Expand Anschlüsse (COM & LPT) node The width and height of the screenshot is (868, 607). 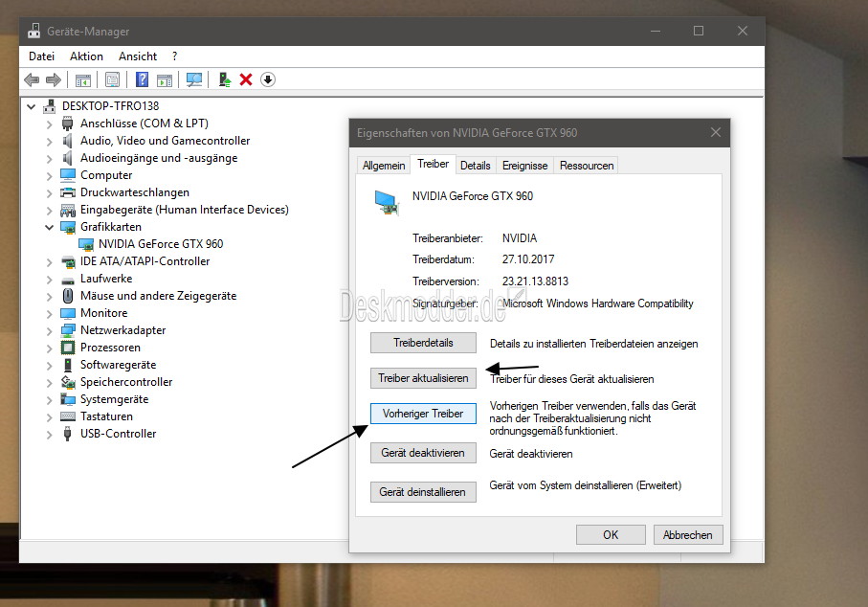pyautogui.click(x=49, y=124)
